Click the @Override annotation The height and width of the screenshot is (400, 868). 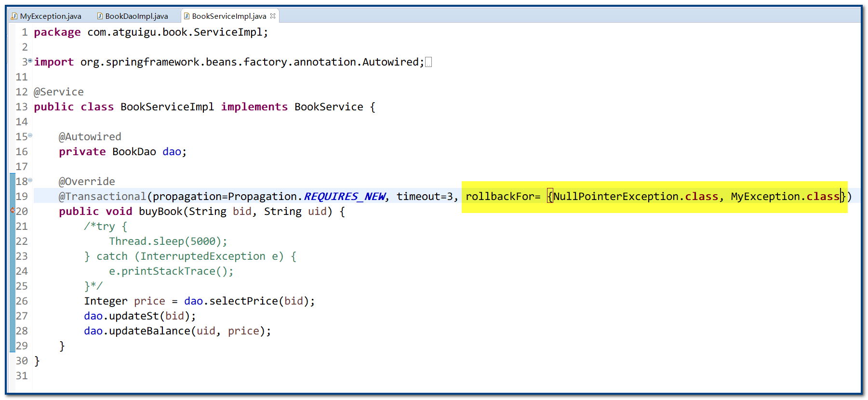[87, 182]
